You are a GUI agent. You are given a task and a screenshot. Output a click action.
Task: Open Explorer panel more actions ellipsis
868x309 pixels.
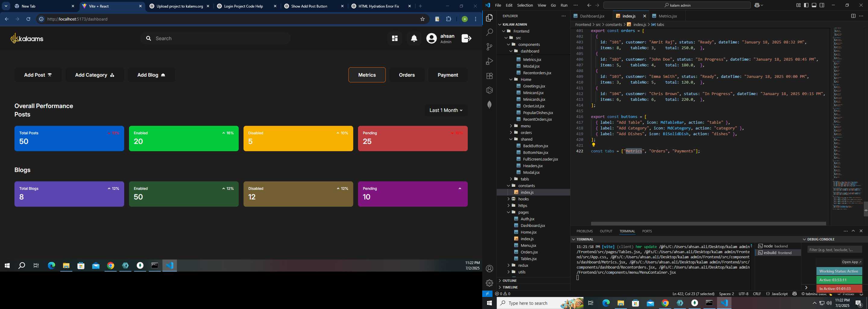click(563, 16)
